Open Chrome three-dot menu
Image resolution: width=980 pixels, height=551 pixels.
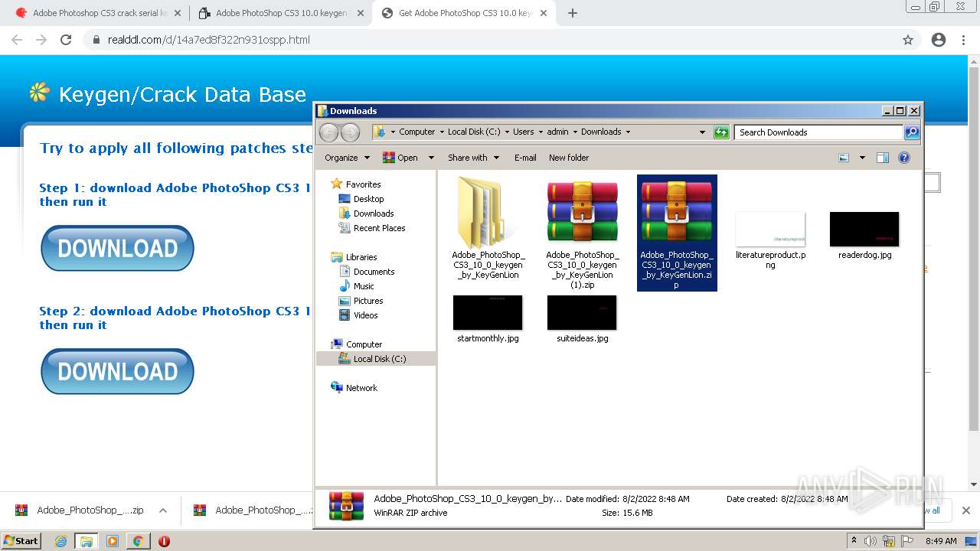tap(963, 40)
